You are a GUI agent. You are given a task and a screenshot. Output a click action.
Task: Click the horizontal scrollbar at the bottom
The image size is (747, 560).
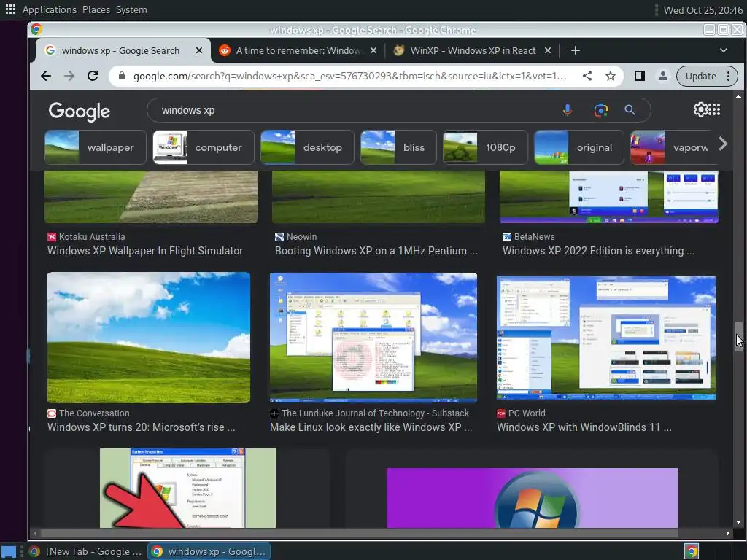tap(359, 533)
